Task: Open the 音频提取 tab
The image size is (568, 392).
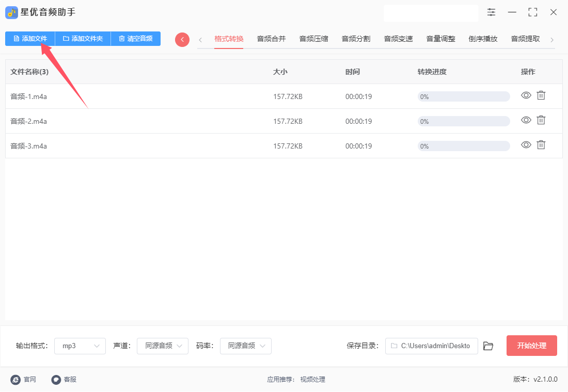Action: tap(525, 39)
